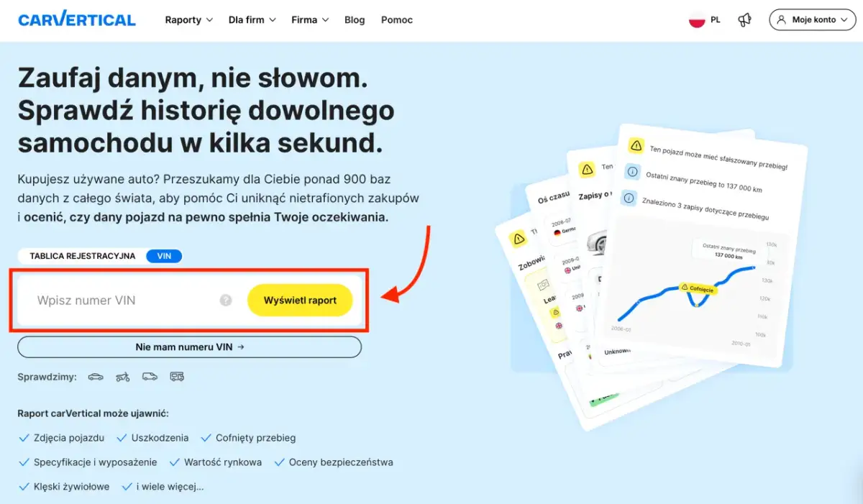Viewport: 863px width, 504px height.
Task: Select the van vehicle icon
Action: (150, 376)
